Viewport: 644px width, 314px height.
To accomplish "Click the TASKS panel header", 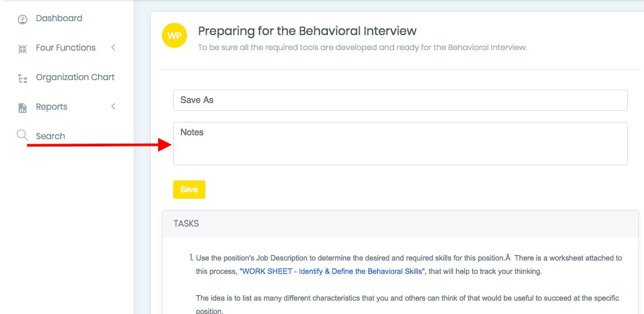I will pyautogui.click(x=400, y=224).
